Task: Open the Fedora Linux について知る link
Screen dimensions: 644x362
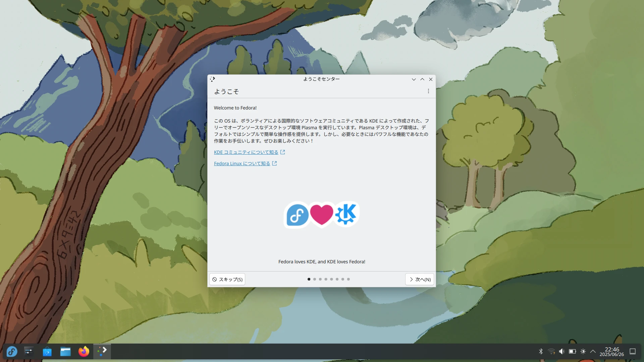Action: [242, 164]
